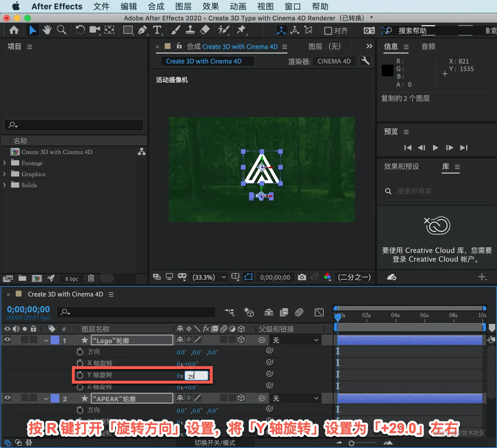
Task: Select the Clone Stamp tool
Action: [190, 30]
